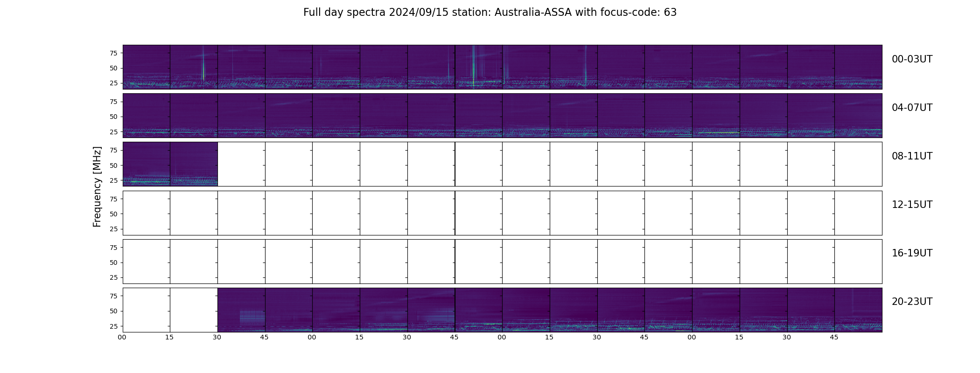This screenshot has width=980, height=373.
Task: Select the 08-11UT row label
Action: click(x=912, y=156)
